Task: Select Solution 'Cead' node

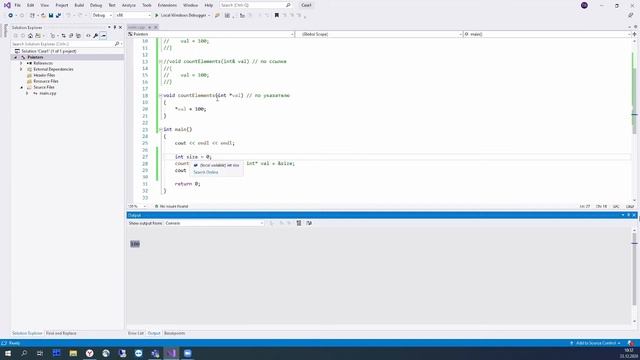Action: point(49,51)
